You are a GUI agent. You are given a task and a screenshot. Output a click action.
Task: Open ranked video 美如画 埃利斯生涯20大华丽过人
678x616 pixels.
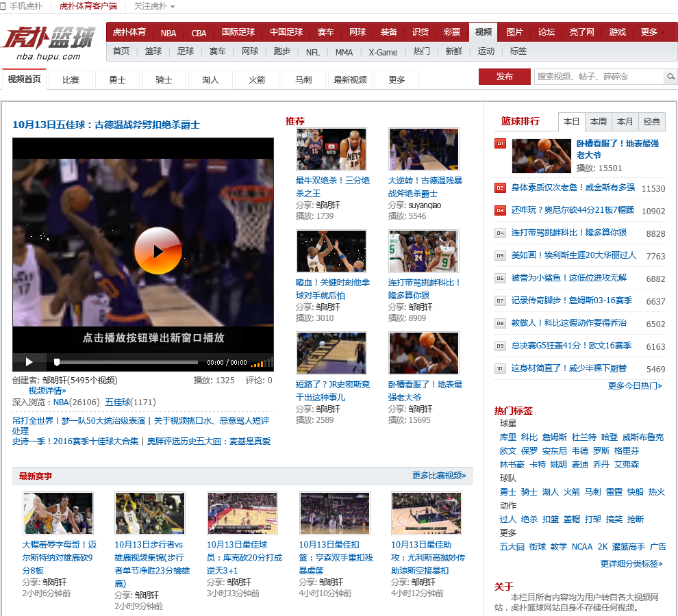pos(574,255)
